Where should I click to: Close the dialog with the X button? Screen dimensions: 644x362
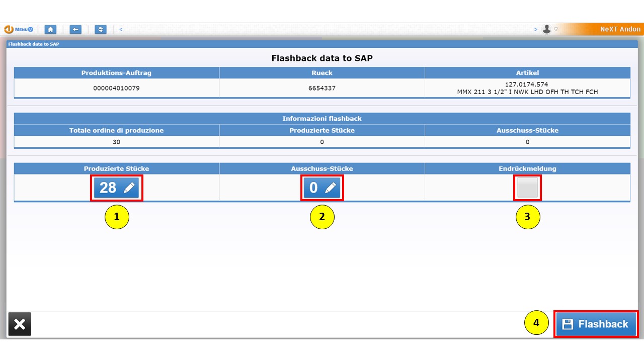20,324
